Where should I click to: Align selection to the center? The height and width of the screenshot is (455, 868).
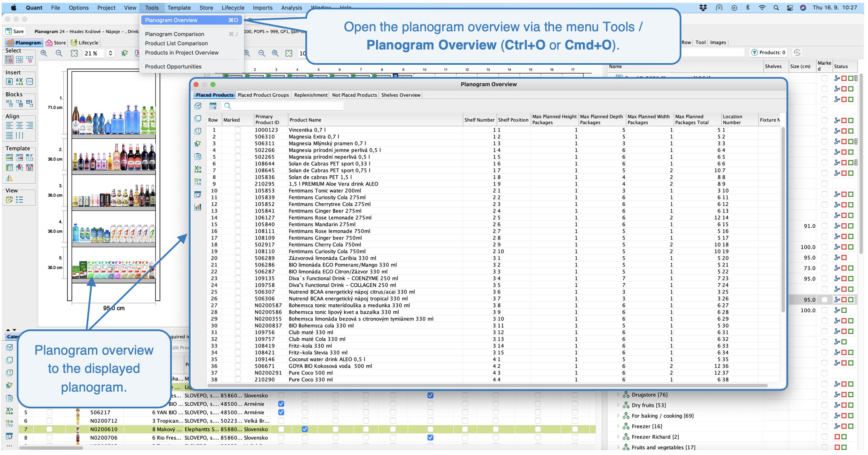pos(20,125)
